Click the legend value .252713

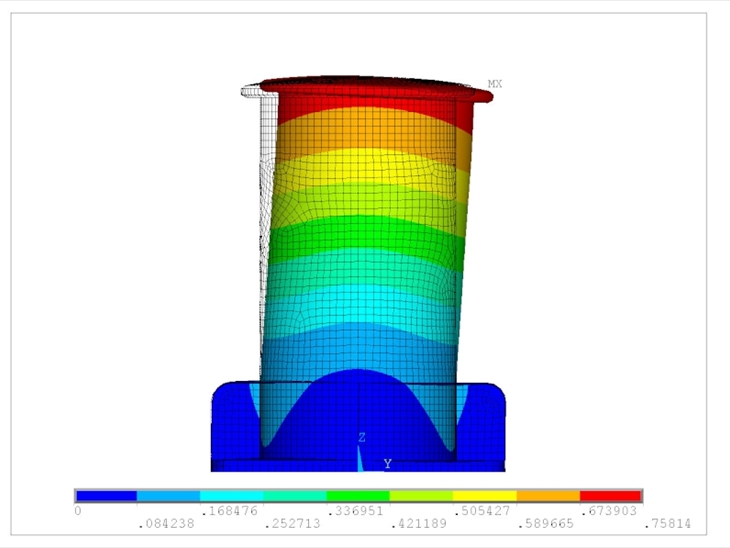tap(292, 524)
